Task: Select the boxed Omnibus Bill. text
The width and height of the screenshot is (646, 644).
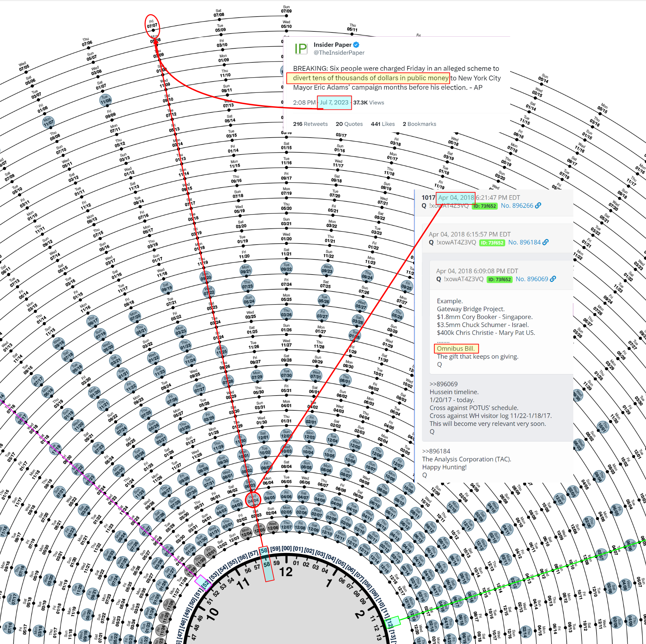Action: (x=456, y=349)
